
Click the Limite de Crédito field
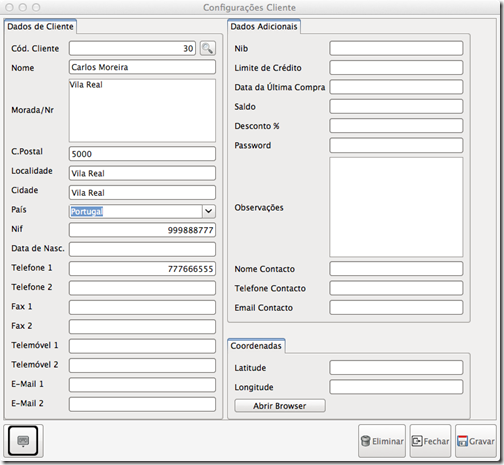click(396, 68)
